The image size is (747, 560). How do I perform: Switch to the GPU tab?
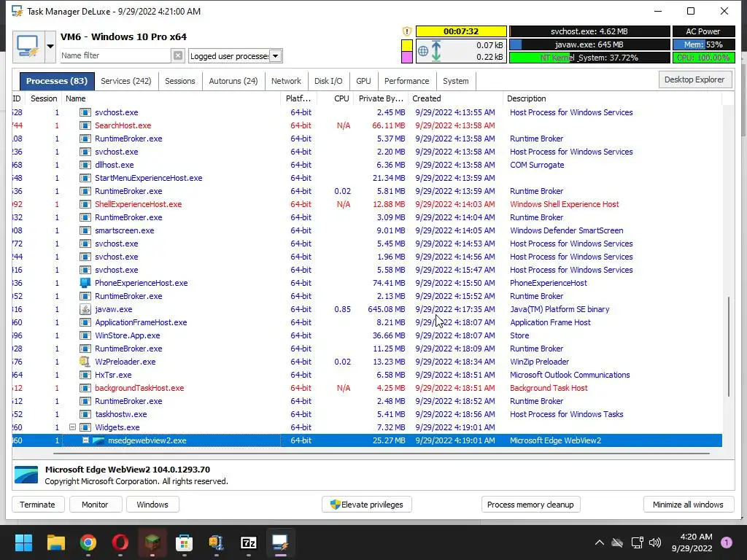[363, 81]
